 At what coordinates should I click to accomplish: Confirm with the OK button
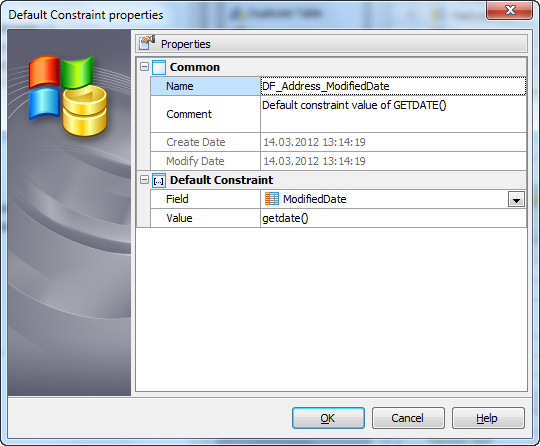coord(328,418)
